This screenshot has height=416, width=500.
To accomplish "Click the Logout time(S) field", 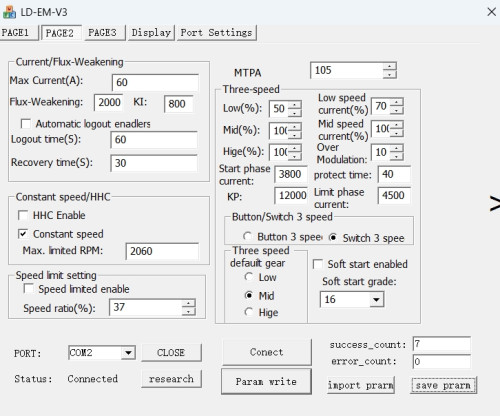I will tap(154, 140).
